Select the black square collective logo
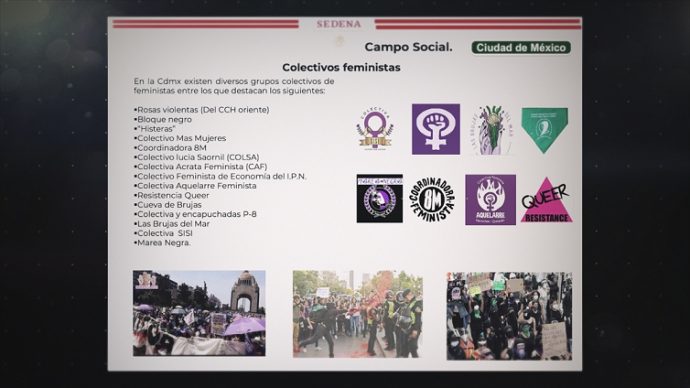Screen dimensions: 690x388 tap(380, 198)
